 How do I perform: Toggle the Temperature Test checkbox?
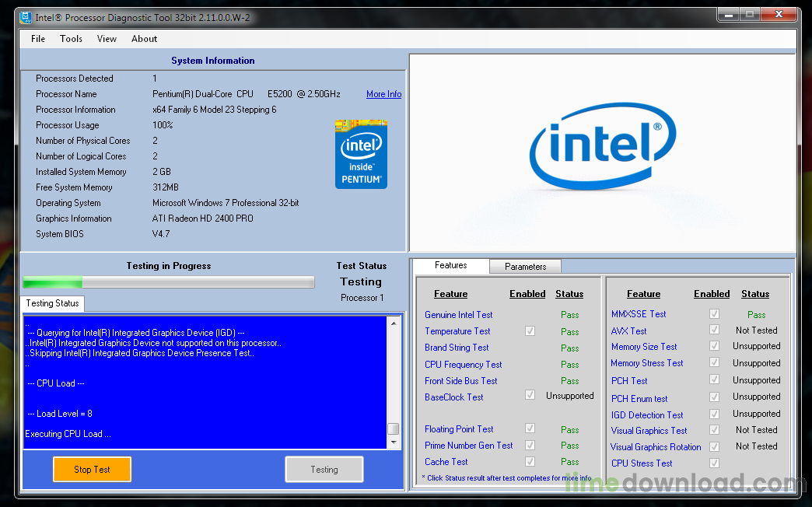click(x=530, y=331)
